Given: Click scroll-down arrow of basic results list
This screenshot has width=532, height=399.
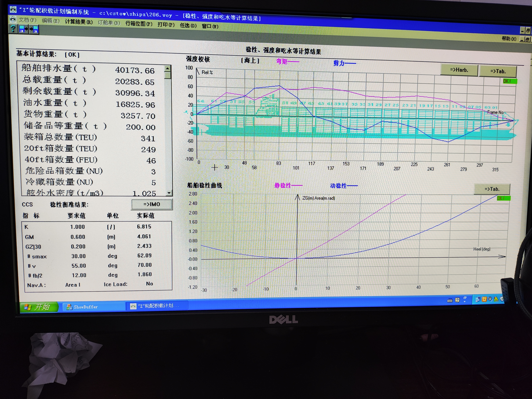Looking at the screenshot, I should [x=169, y=193].
